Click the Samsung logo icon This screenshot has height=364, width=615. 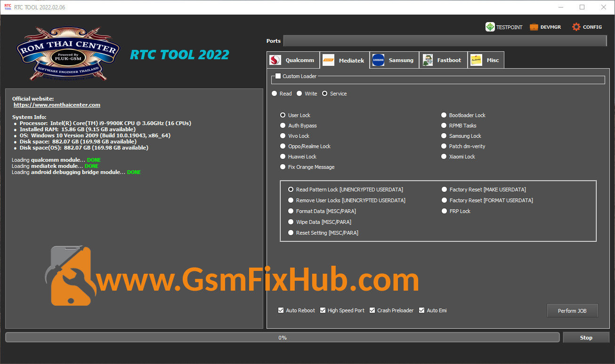tap(378, 60)
